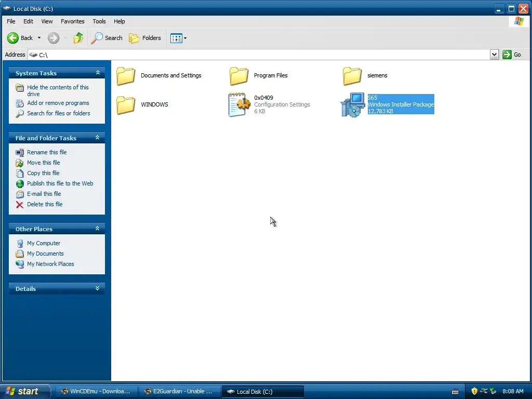Expand the Details panel

pyautogui.click(x=97, y=288)
